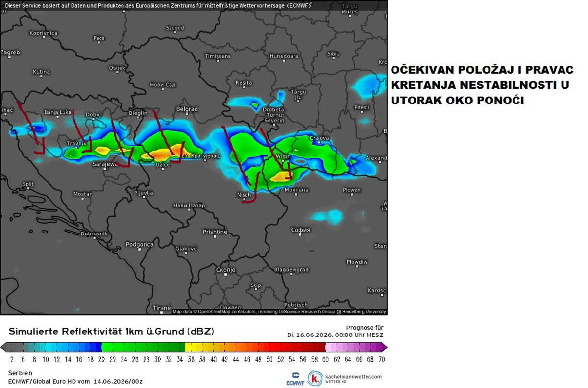The width and height of the screenshot is (588, 388).
Task: Select the Pitești city label
Action: click(x=362, y=107)
